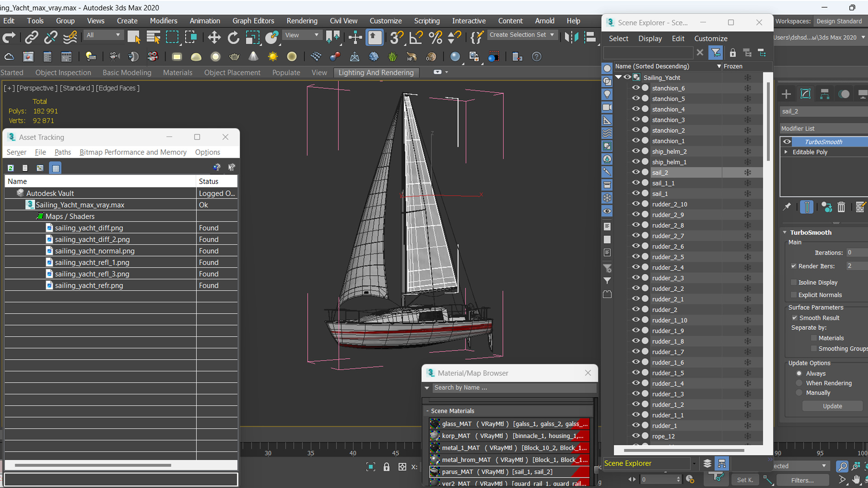Click the Search by Name field

(x=514, y=388)
